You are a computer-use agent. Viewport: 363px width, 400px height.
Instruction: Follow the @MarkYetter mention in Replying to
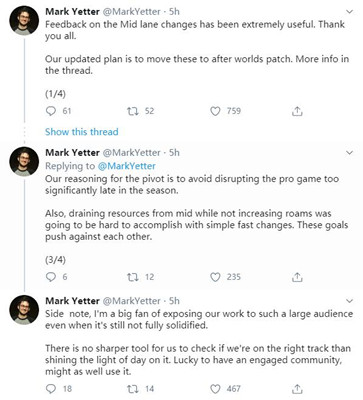tap(127, 166)
